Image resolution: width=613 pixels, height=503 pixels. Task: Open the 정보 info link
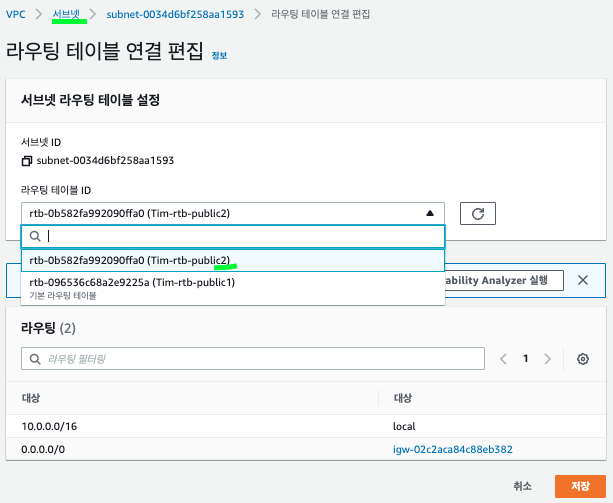[219, 55]
